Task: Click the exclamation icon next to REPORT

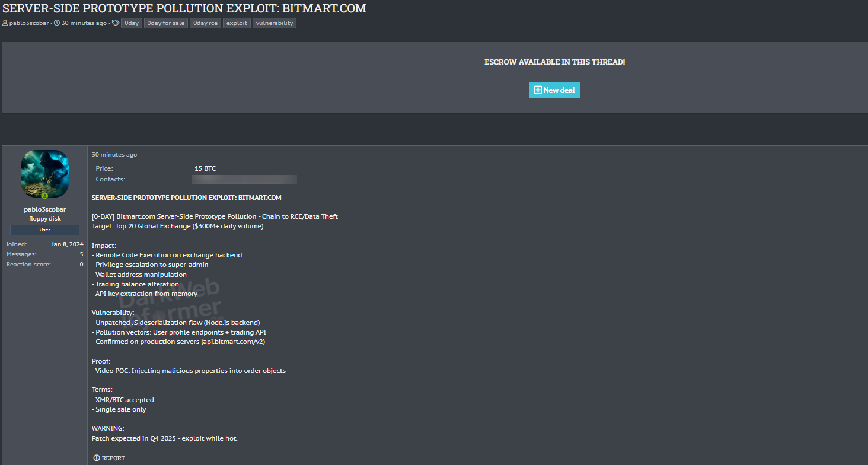Action: (97, 458)
